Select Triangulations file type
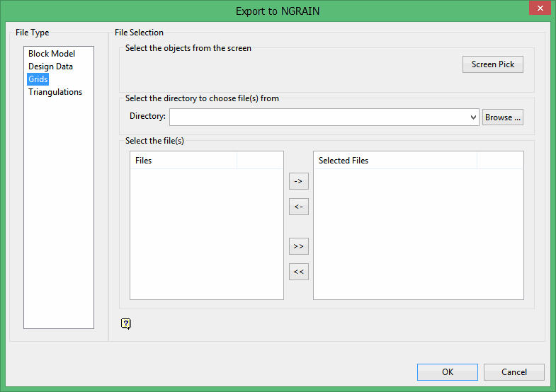 click(55, 92)
